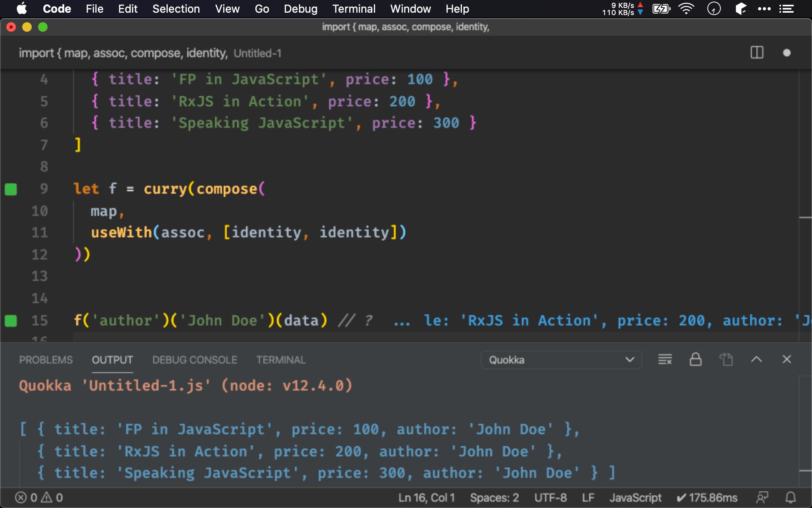The width and height of the screenshot is (812, 508).
Task: Click the three dots menu bar icon
Action: point(764,9)
